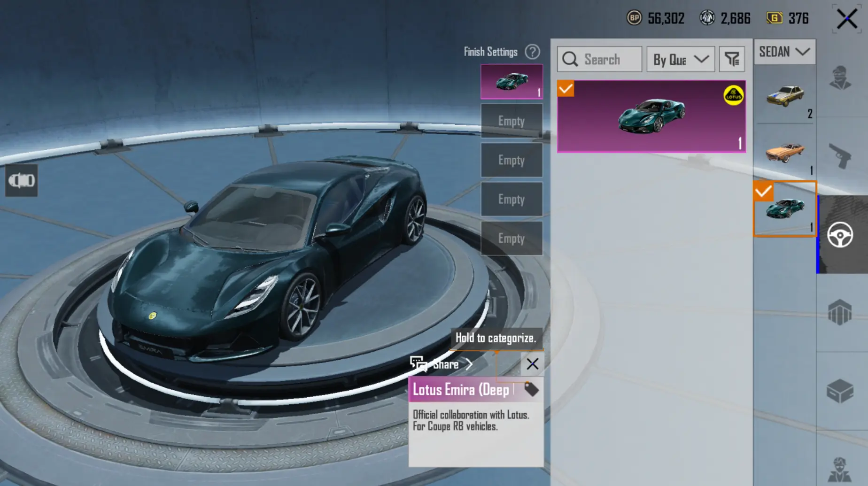Screen dimensions: 868x486
Task: Select the vehicle steering wheel category
Action: [x=840, y=234]
